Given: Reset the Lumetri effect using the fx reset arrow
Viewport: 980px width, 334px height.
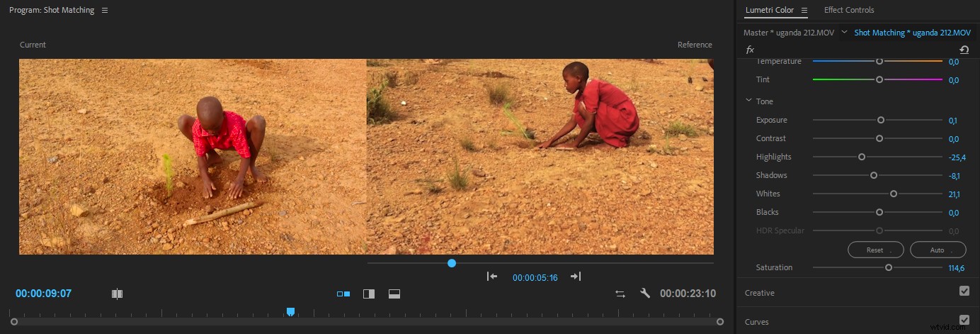Looking at the screenshot, I should click(x=964, y=50).
